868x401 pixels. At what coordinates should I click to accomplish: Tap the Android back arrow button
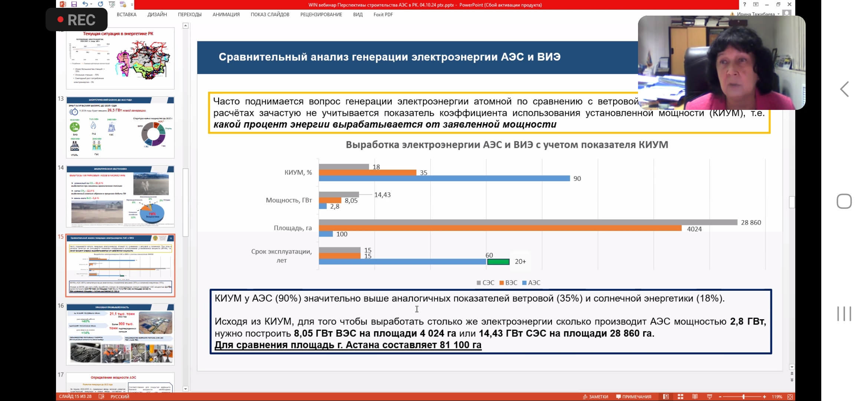coord(844,89)
